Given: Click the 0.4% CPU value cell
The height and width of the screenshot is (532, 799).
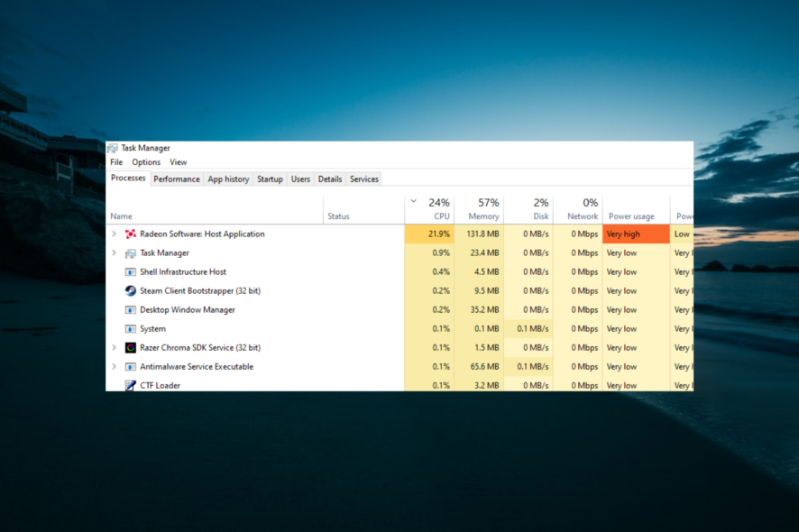Looking at the screenshot, I should pyautogui.click(x=429, y=271).
